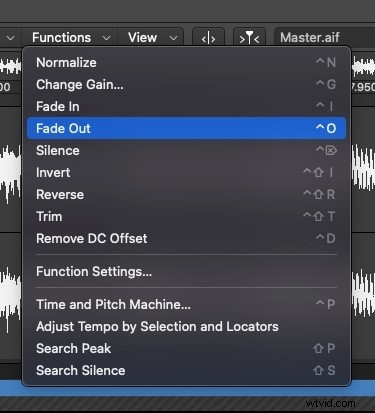Viewport: 375px width, 413px height.
Task: Click the Master.aif file name field
Action: [324, 38]
